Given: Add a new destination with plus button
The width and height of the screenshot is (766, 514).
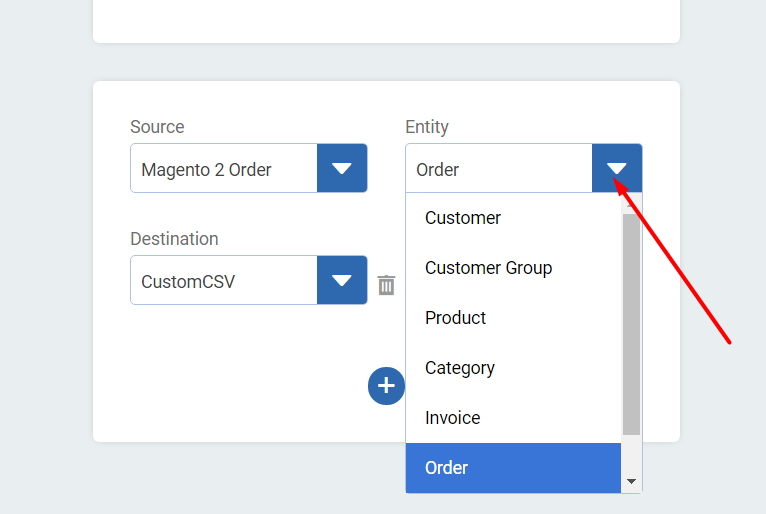Looking at the screenshot, I should (386, 386).
